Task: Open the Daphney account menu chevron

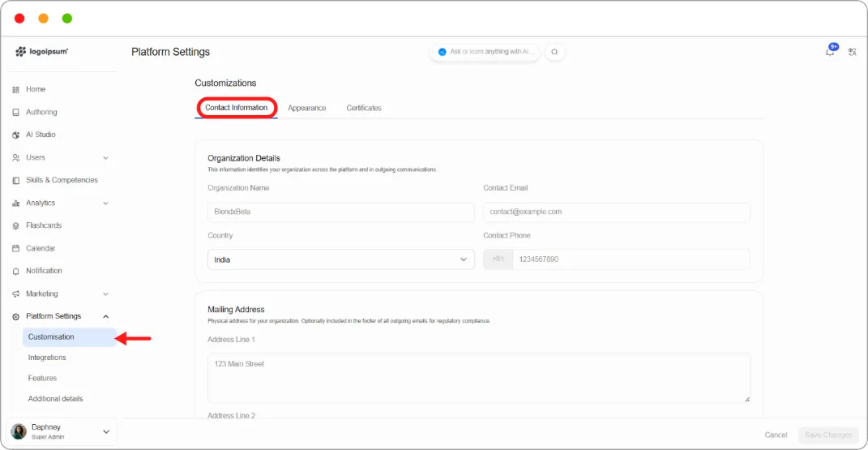Action: point(105,431)
